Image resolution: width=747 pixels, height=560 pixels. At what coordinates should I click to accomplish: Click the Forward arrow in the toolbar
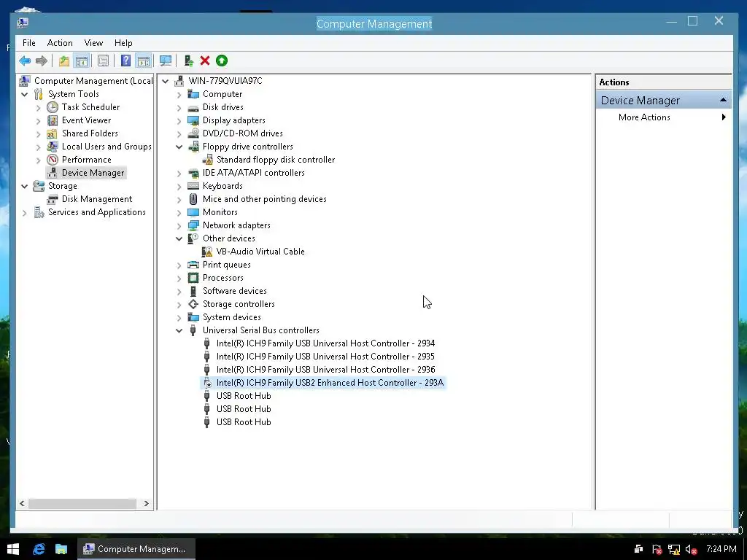(x=42, y=61)
